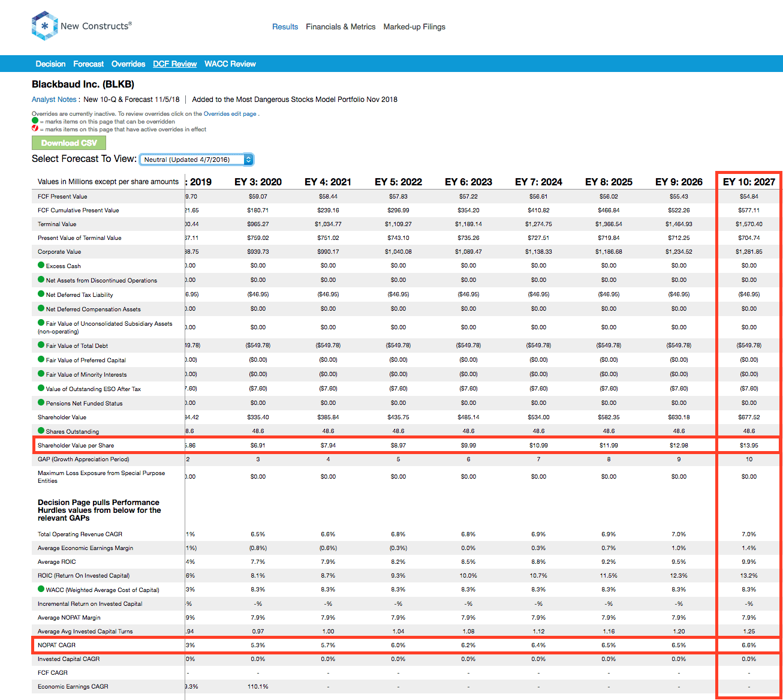Click green dot beside Fair Value of Total Debt
Image resolution: width=783 pixels, height=700 pixels.
41,345
